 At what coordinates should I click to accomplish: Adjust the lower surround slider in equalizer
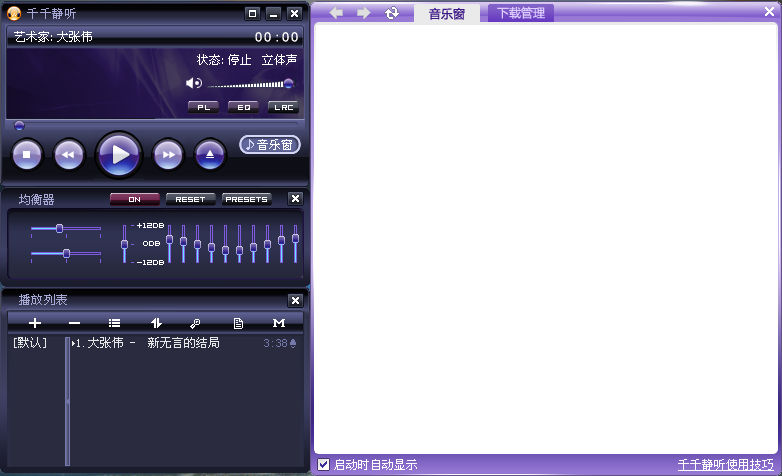click(x=66, y=253)
